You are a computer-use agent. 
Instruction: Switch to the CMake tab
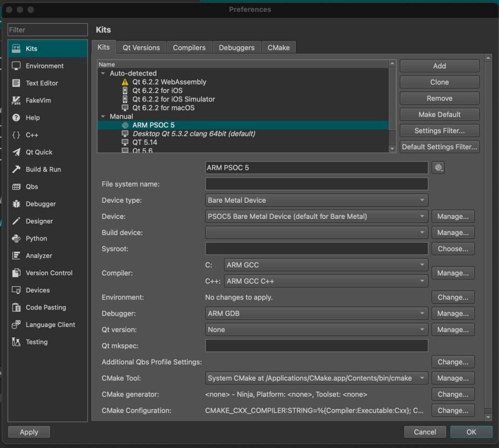point(278,48)
